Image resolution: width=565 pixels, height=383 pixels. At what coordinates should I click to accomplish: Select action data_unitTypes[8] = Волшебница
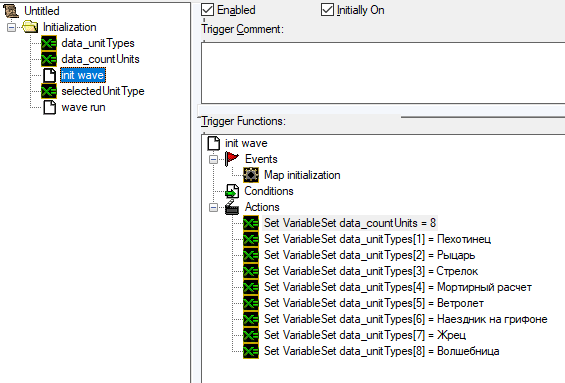click(x=382, y=351)
